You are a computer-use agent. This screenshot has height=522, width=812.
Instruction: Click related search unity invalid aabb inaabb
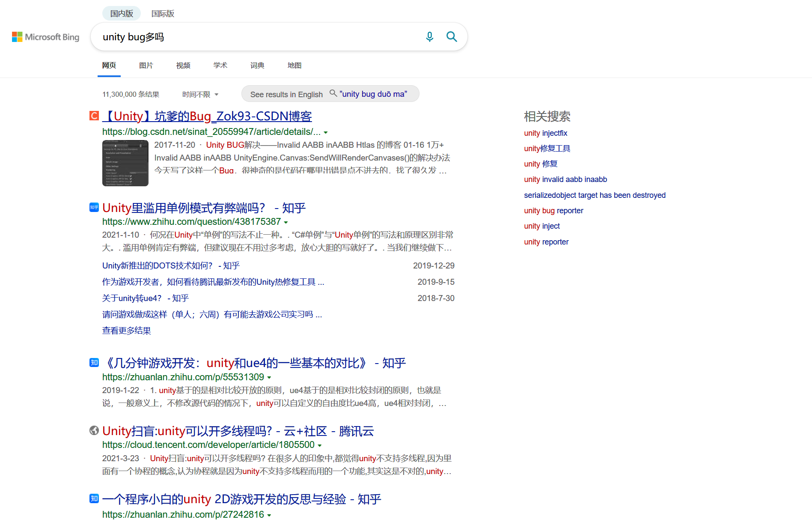coord(565,179)
